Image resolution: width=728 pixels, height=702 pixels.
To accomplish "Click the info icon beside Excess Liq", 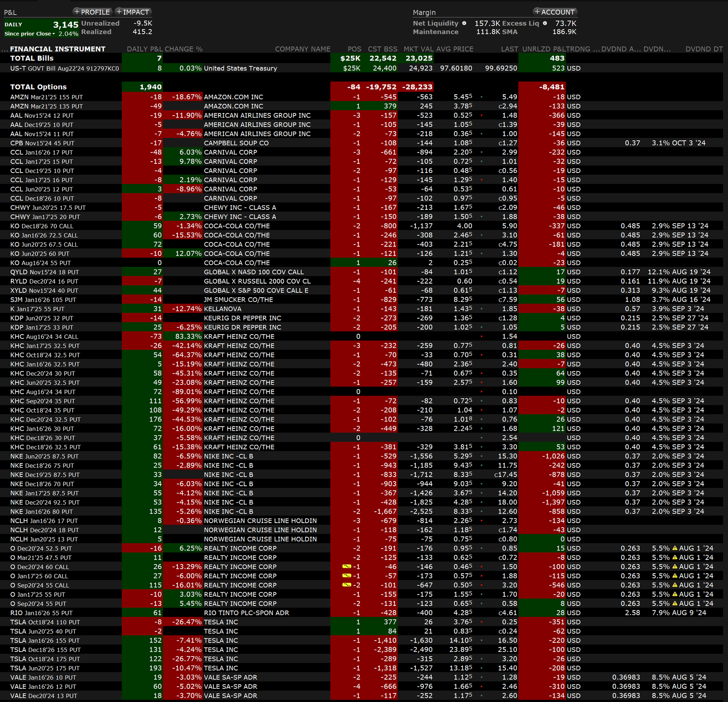I will 545,23.
